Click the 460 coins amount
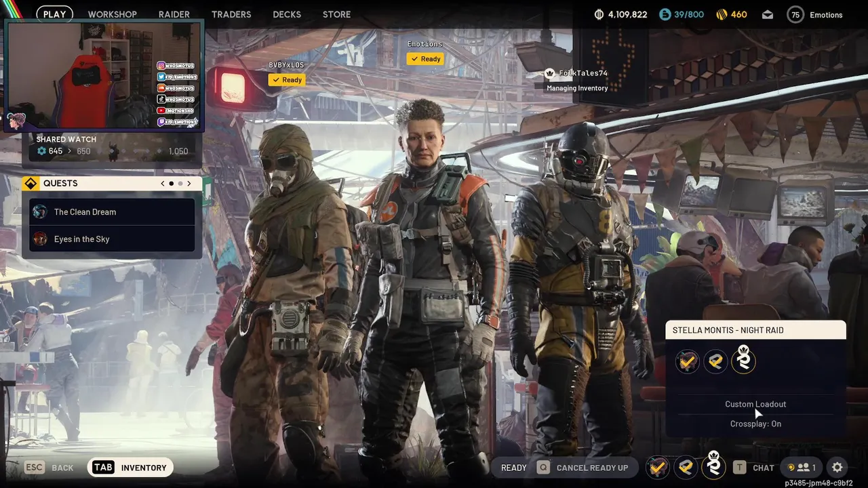The width and height of the screenshot is (868, 488). coord(739,14)
